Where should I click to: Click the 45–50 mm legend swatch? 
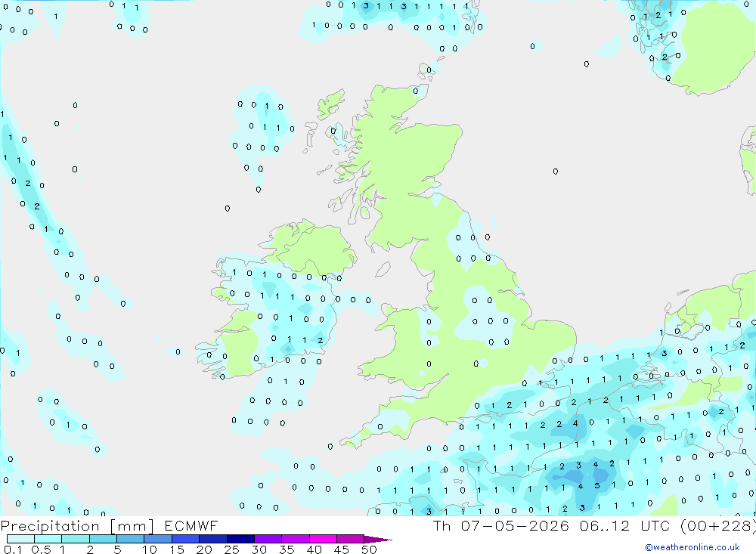(x=351, y=539)
